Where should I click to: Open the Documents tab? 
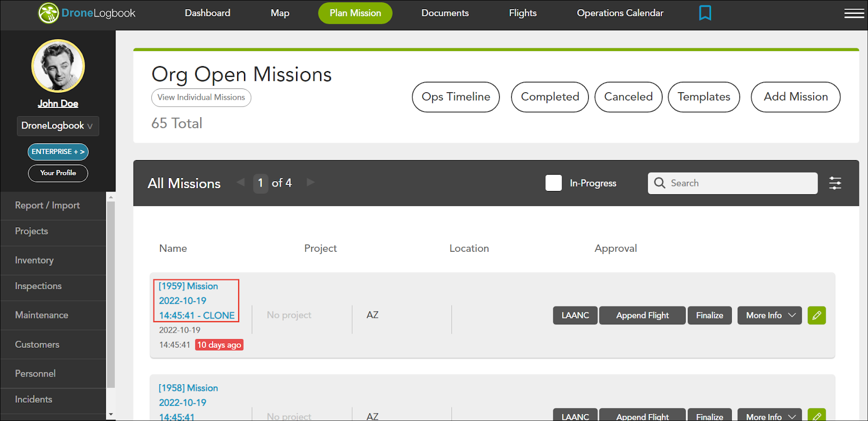coord(445,13)
